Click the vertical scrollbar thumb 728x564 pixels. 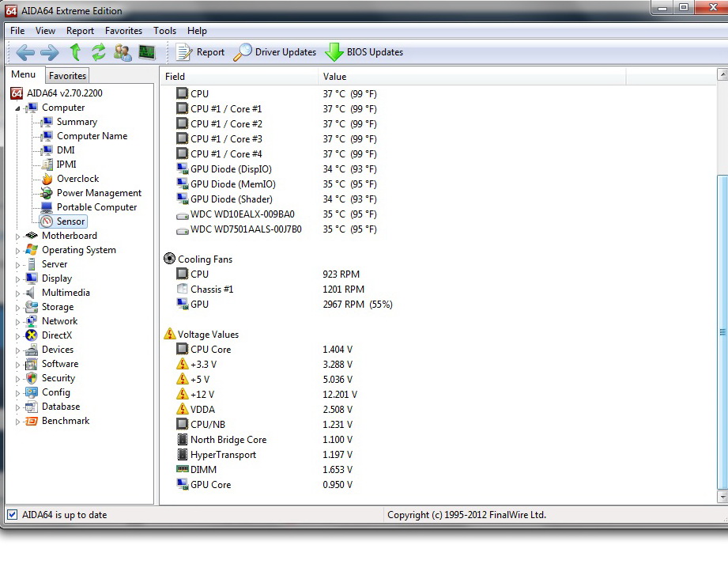point(722,331)
